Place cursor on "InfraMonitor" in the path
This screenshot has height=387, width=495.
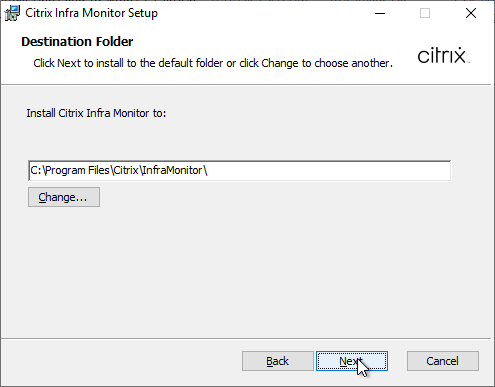tap(172, 170)
